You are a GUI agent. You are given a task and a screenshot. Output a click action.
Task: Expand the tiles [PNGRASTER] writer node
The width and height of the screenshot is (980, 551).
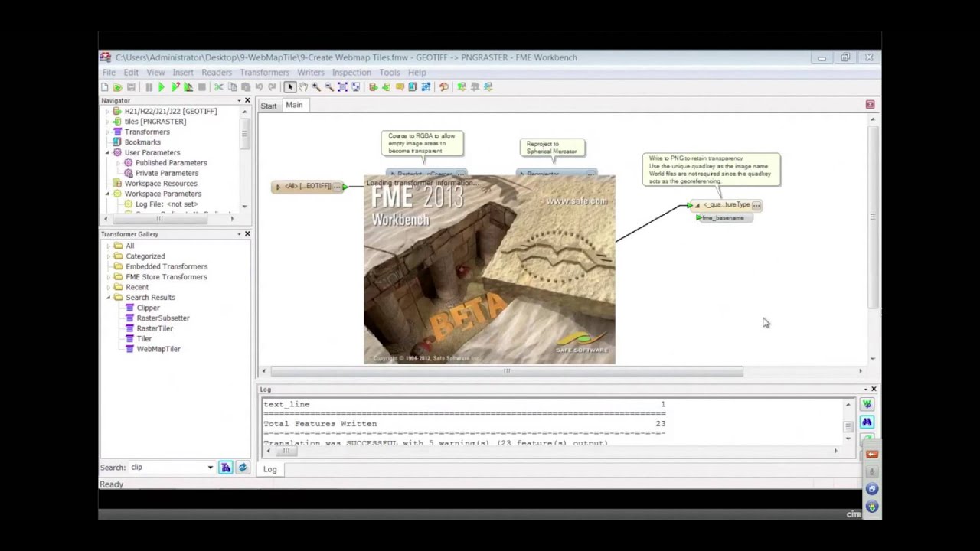[107, 122]
